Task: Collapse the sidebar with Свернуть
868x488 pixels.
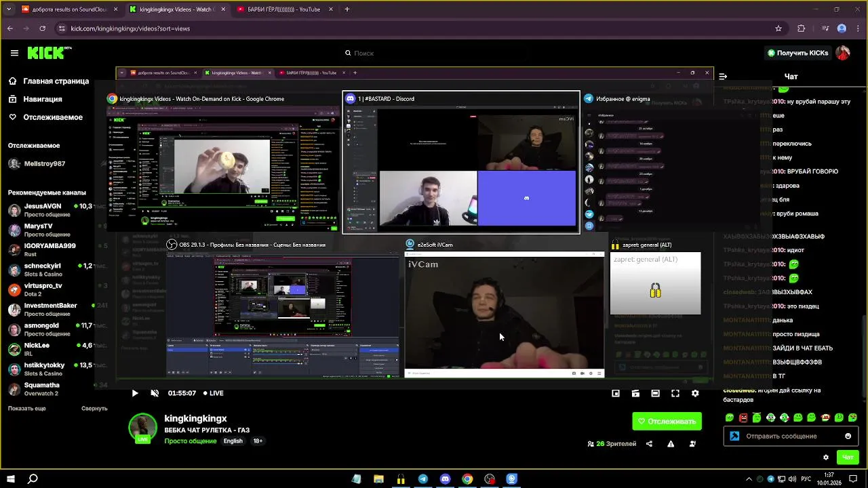Action: click(x=94, y=409)
